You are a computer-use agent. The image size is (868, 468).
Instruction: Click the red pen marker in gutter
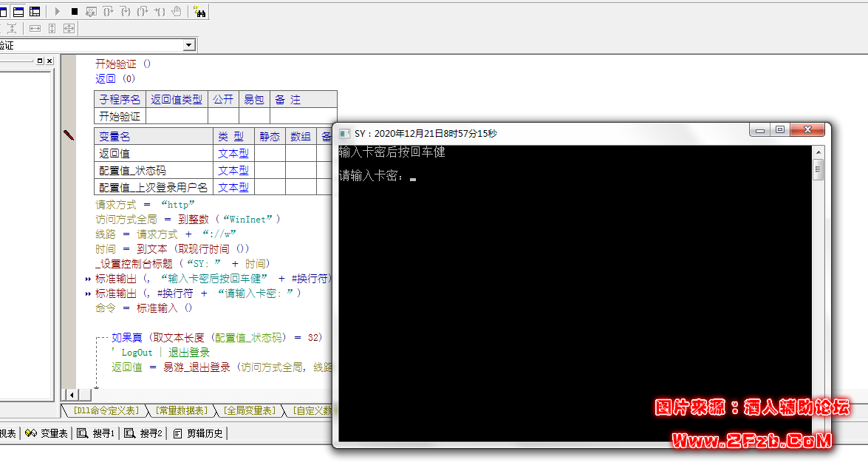click(x=69, y=135)
